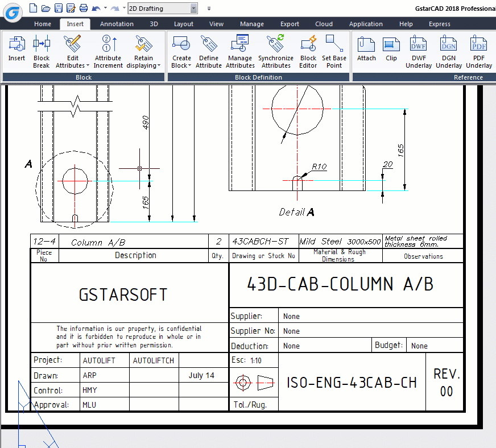This screenshot has width=496, height=448.
Task: Expand the Edit Attributes dropdown
Action: coord(73,65)
